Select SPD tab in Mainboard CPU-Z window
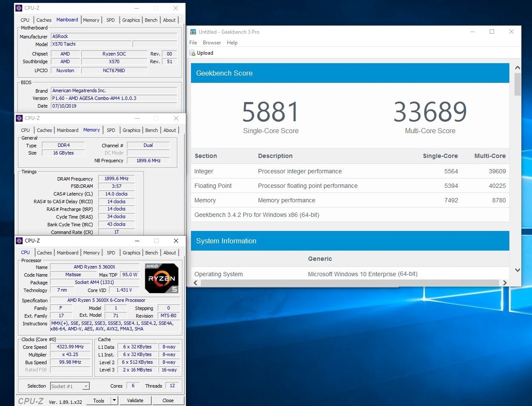Viewport: 532px width, 406px height. coord(111,20)
